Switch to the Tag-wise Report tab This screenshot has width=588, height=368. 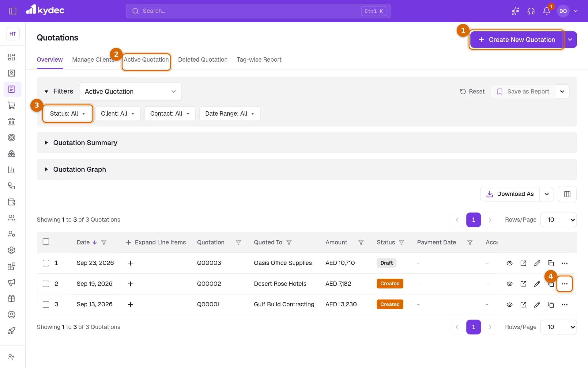click(259, 59)
